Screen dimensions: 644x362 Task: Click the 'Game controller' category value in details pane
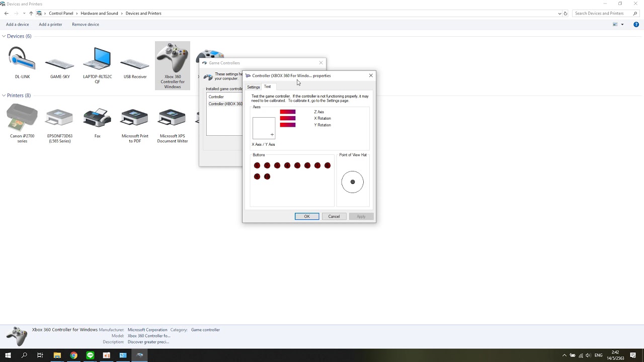pyautogui.click(x=205, y=330)
